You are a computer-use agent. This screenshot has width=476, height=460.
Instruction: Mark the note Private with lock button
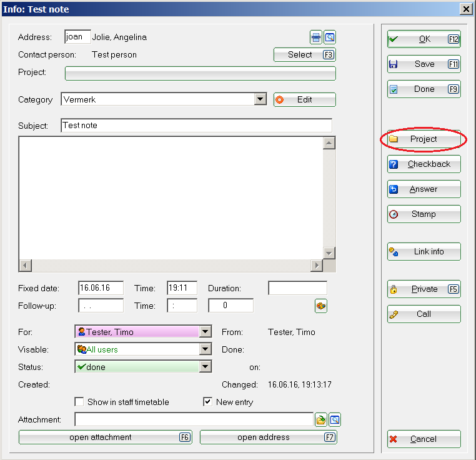(x=424, y=289)
